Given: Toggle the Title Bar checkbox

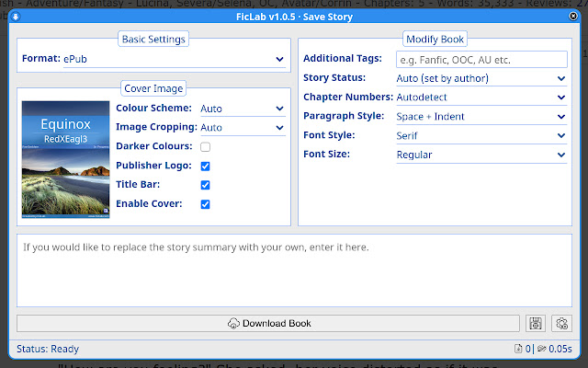Looking at the screenshot, I should point(205,185).
